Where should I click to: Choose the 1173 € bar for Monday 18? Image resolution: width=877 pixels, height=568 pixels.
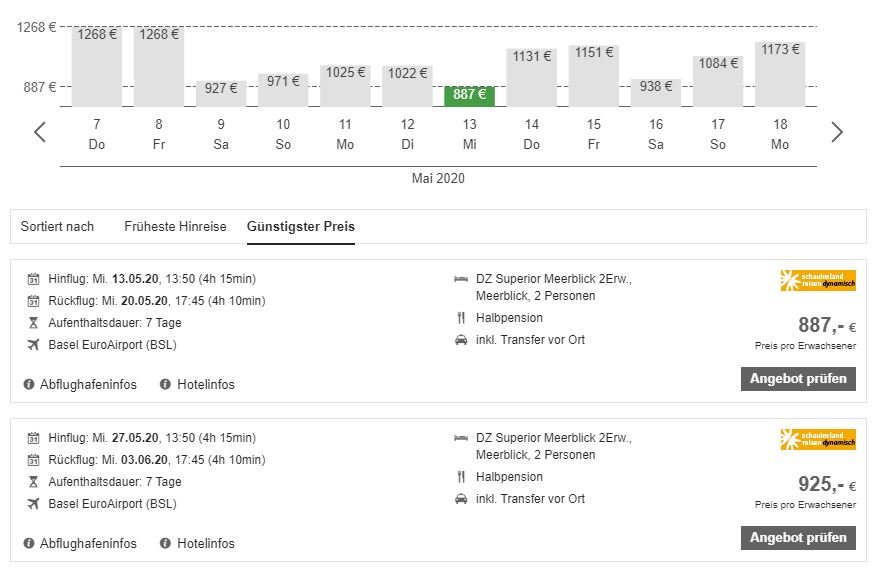pyautogui.click(x=780, y=74)
